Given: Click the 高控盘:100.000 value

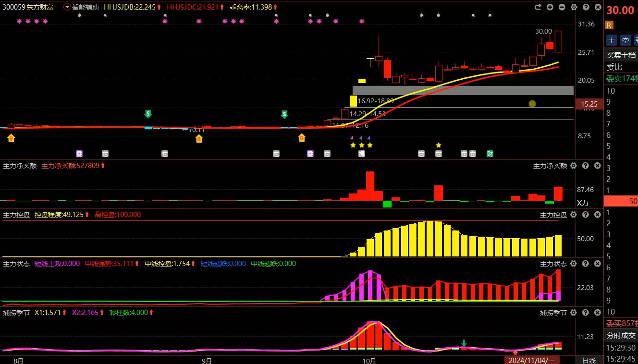Looking at the screenshot, I should click(x=118, y=215).
